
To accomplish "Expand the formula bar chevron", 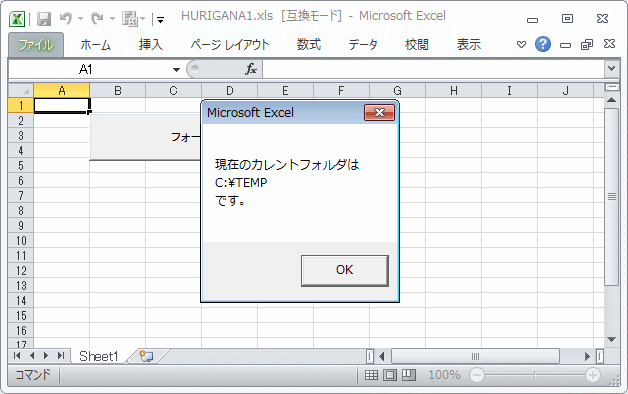I will [611, 69].
